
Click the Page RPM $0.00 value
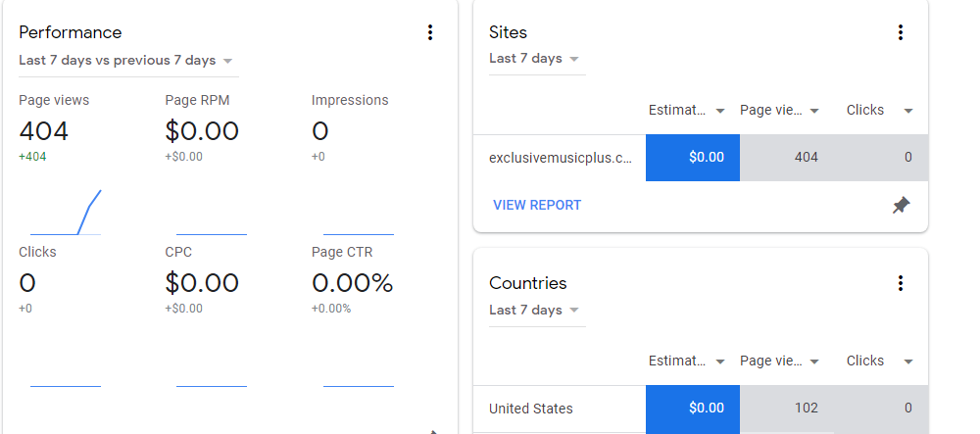click(202, 131)
